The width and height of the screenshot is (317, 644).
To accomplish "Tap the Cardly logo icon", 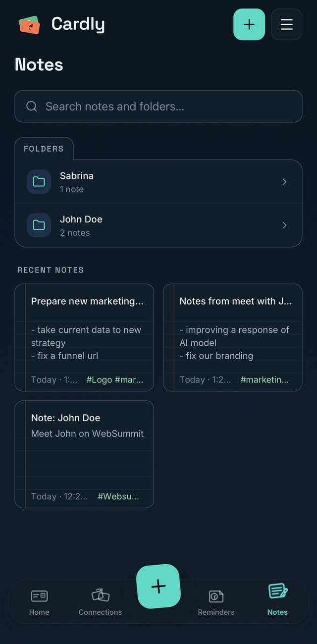I will 29,24.
